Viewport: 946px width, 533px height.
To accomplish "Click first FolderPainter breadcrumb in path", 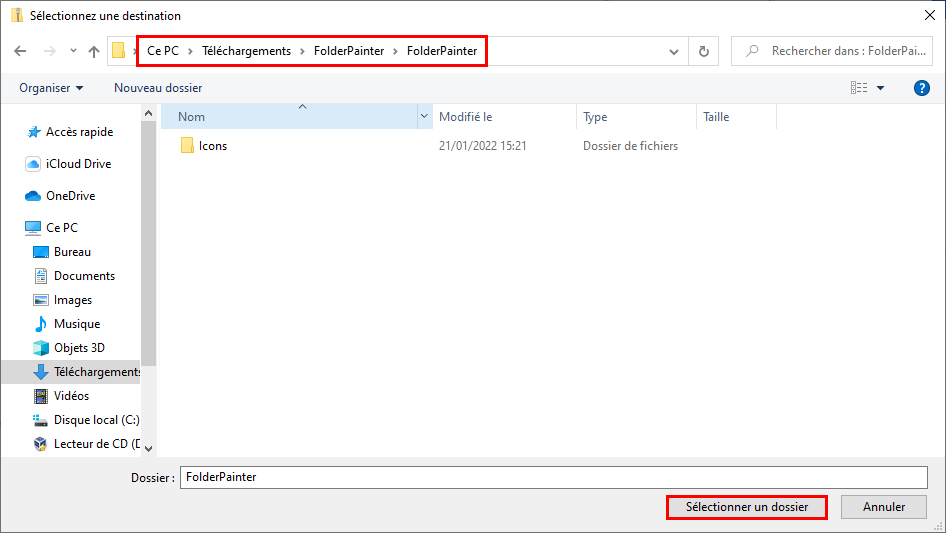I will (349, 51).
